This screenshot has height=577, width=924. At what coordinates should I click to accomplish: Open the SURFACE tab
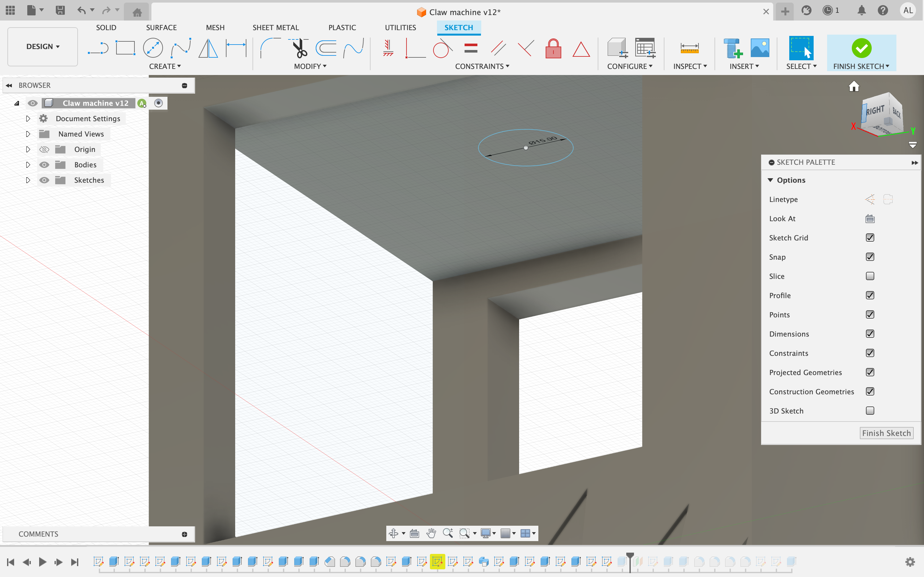coord(161,27)
